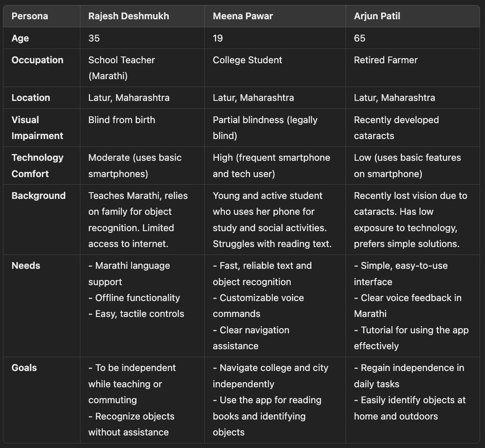Select the Offline functionality need text
Viewport: 485px width, 448px height.
point(134,298)
